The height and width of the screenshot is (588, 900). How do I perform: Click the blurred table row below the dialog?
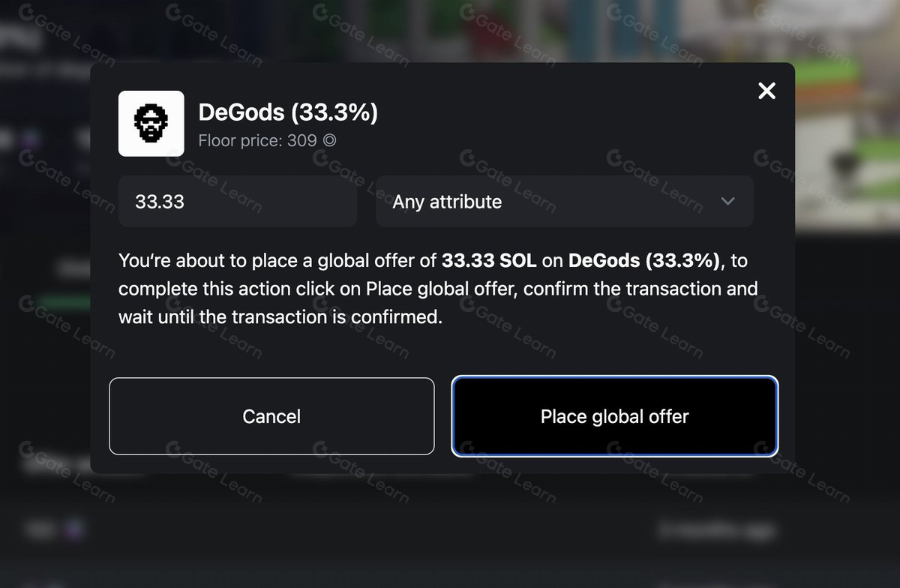click(450, 531)
